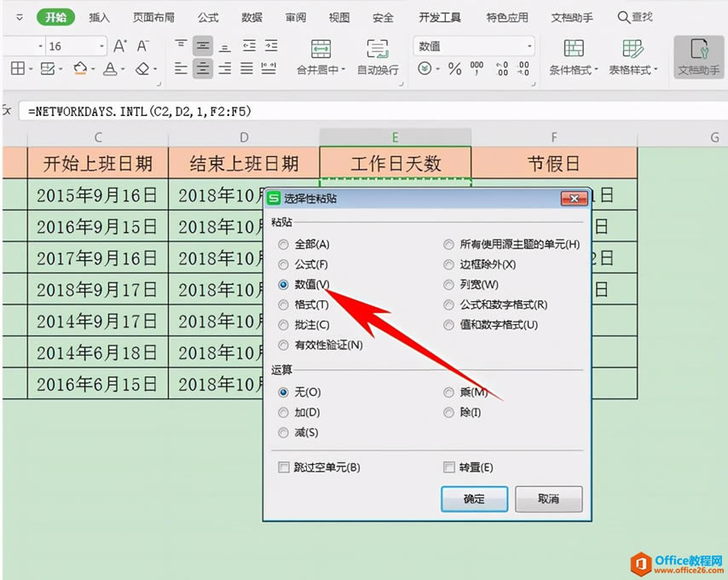
Task: Select the 加(D) operation radio
Action: (283, 412)
